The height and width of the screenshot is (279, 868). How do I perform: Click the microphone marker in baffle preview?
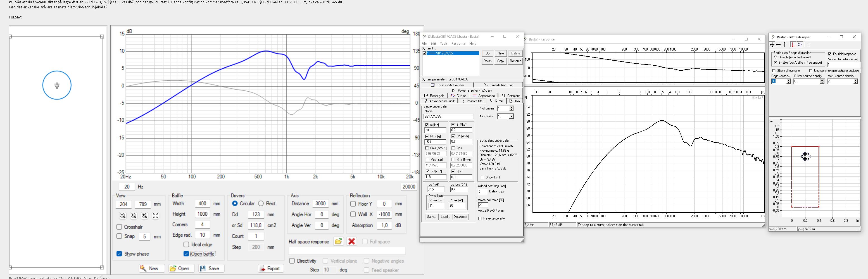click(x=57, y=85)
